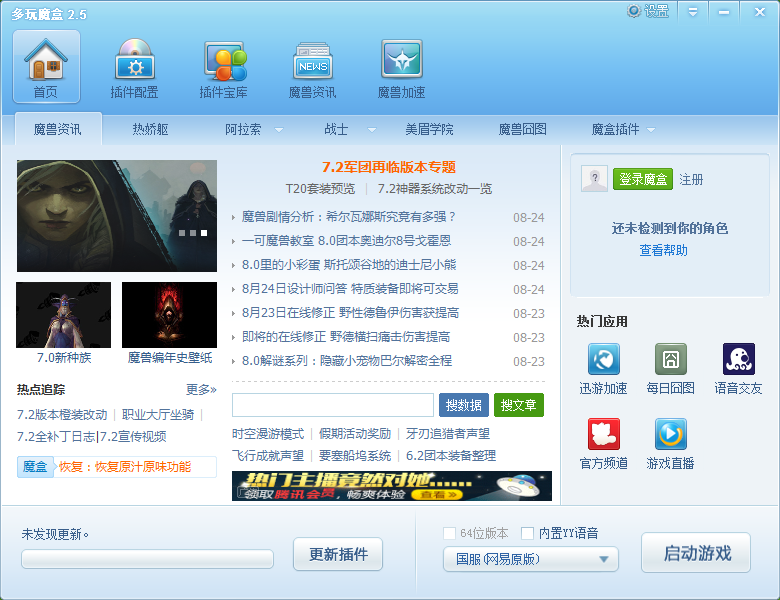Screen dimensions: 780x600
Task: Click the 恢复：恢复原汁原味功能 notice
Action: point(125,467)
